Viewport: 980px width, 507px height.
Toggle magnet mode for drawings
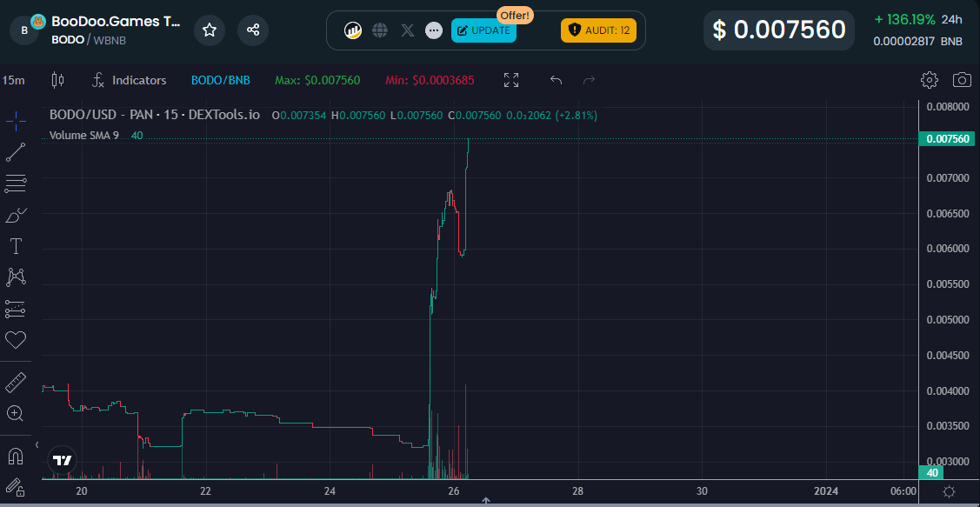point(16,456)
